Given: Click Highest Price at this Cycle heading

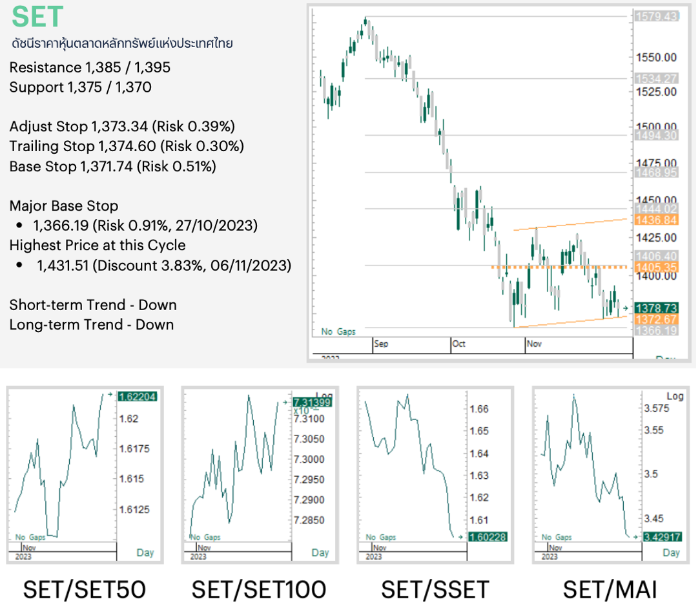Looking at the screenshot, I should pos(98,246).
